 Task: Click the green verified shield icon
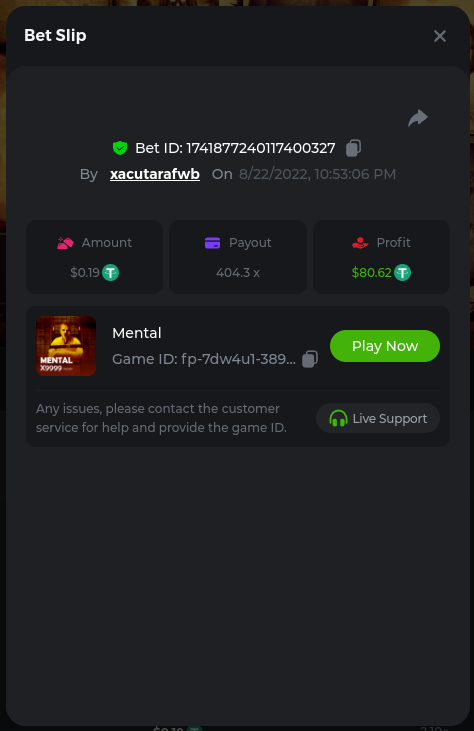(120, 148)
